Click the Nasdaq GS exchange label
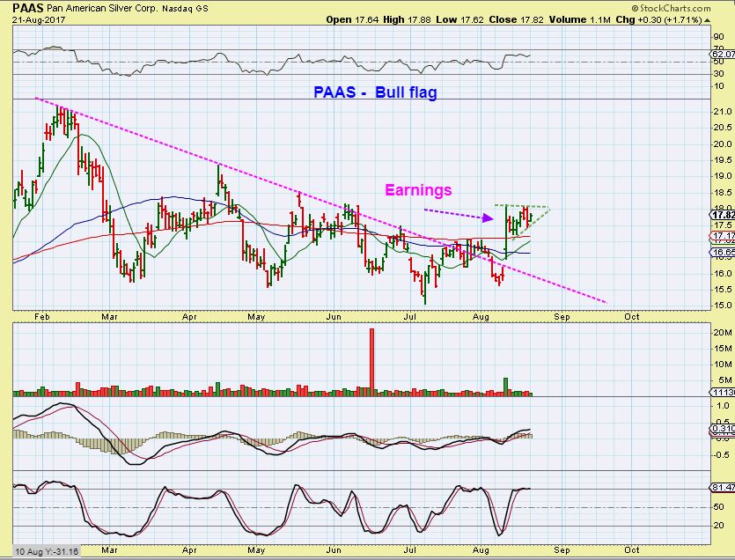Viewport: 735px width, 560px height. 185,9
